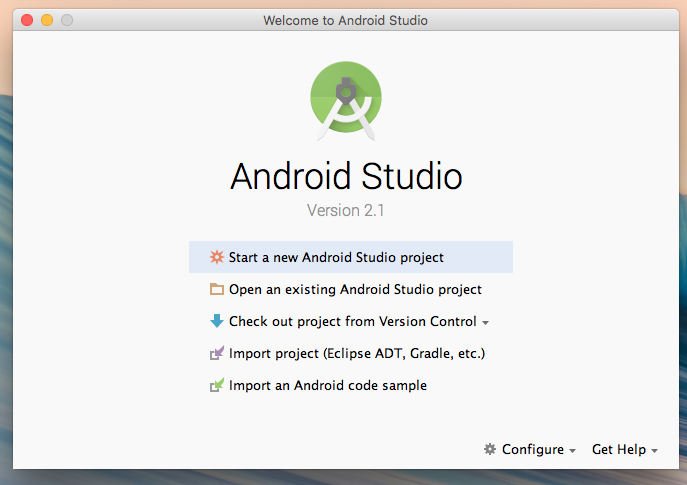The height and width of the screenshot is (485, 687).
Task: Close the Welcome window with red button
Action: pos(27,20)
